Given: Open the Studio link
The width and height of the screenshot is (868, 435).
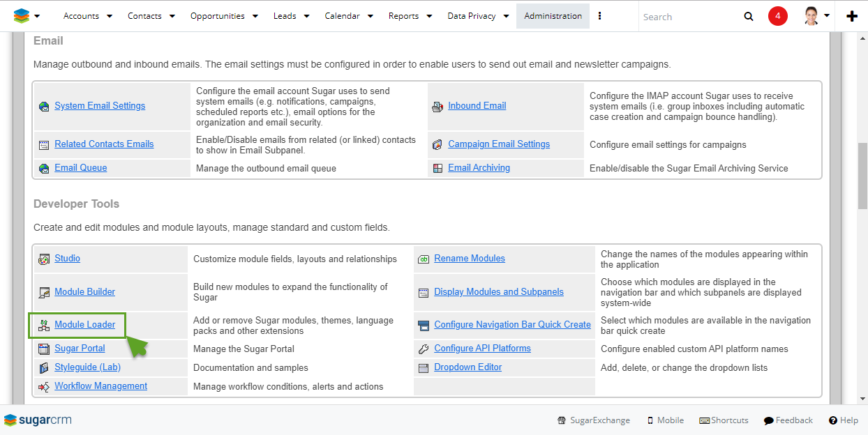Looking at the screenshot, I should click(68, 259).
